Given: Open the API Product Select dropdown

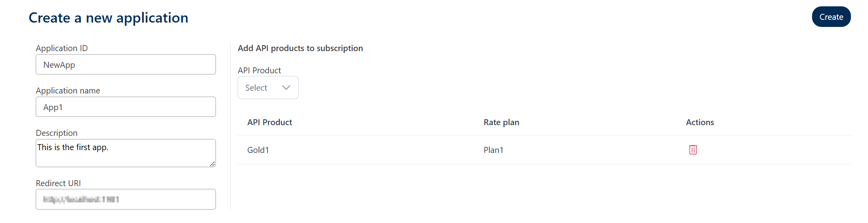Looking at the screenshot, I should [x=268, y=88].
